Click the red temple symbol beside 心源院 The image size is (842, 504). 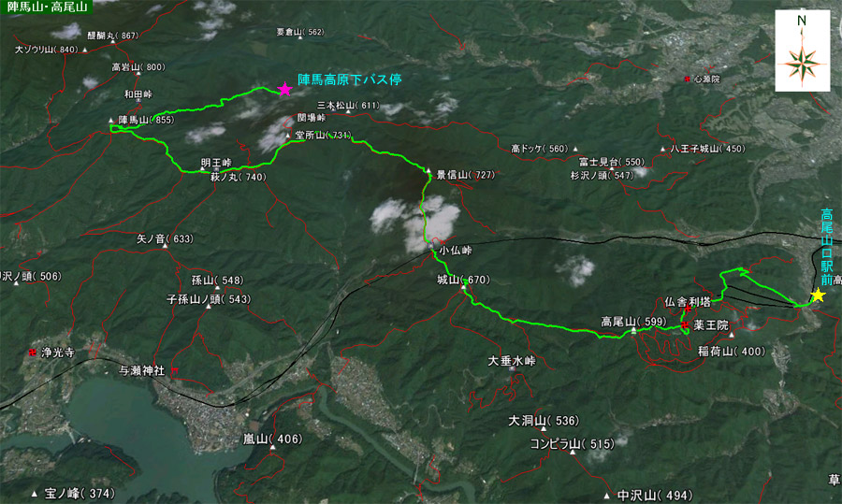[687, 79]
